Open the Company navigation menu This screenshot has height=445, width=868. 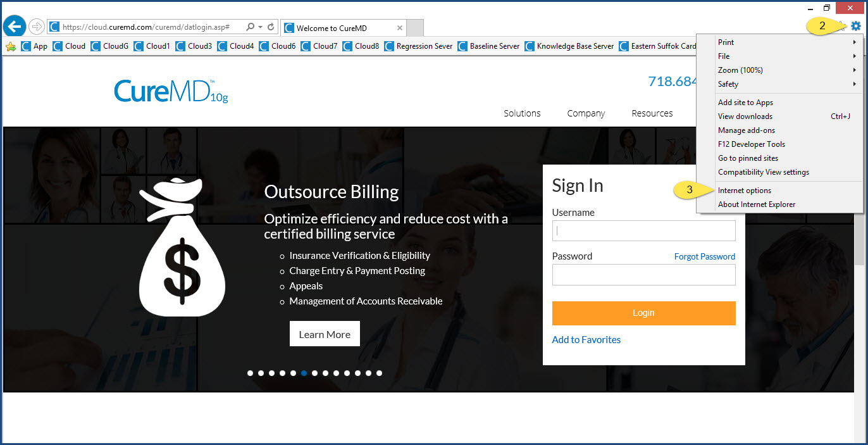[x=586, y=113]
